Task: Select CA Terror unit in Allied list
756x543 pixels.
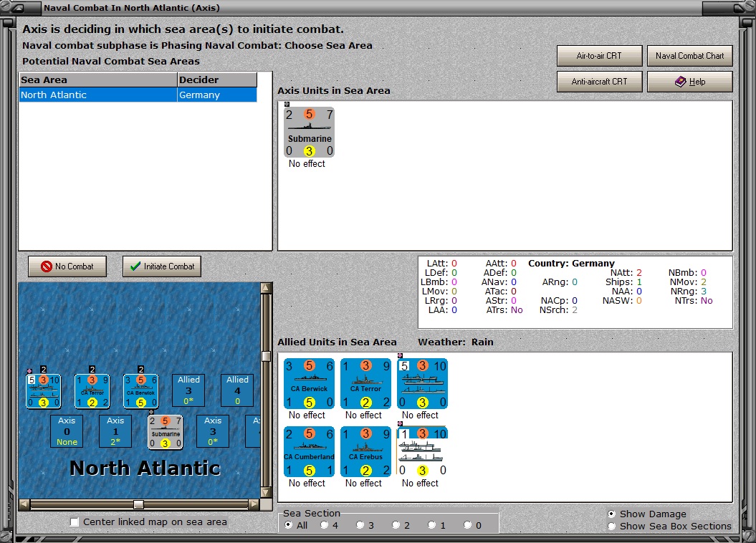Action: point(365,383)
